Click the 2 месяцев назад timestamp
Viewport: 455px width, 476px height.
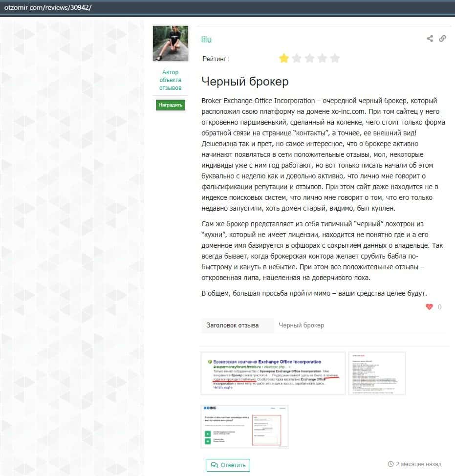418,464
